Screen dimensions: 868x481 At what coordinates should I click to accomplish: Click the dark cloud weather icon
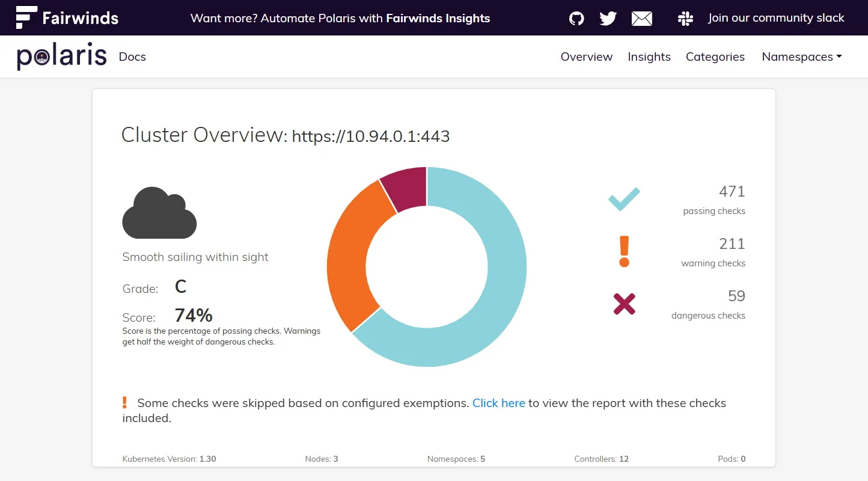pos(159,213)
